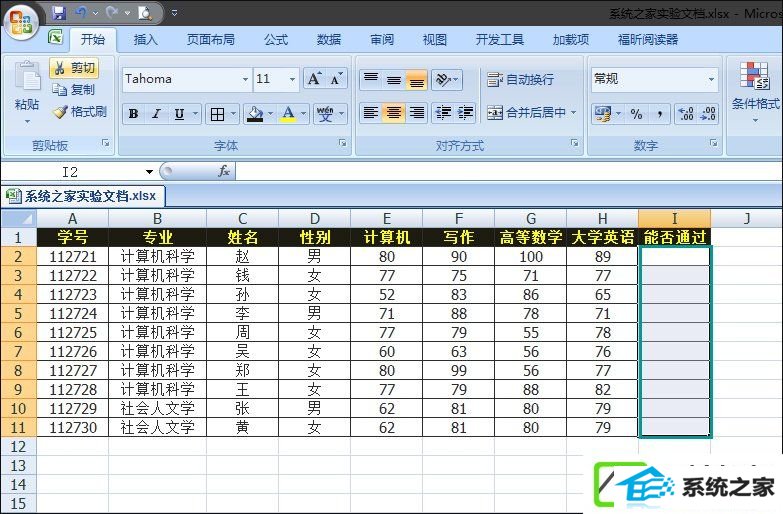Open the 开发工具 ribbon tab
This screenshot has height=514, width=783.
pos(499,39)
